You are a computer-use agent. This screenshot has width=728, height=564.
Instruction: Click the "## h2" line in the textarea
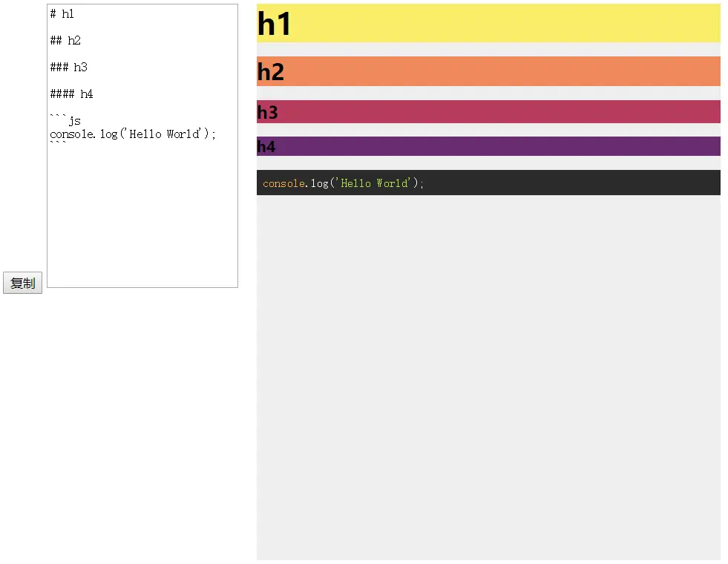click(65, 40)
